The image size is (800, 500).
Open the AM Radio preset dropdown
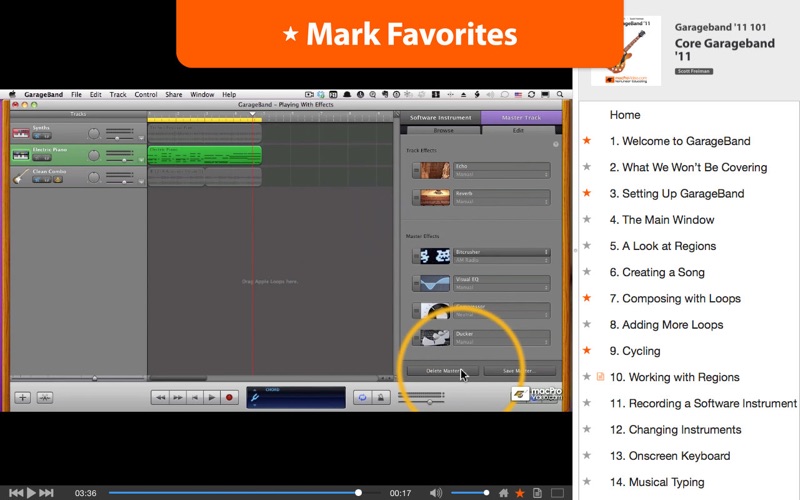[502, 260]
